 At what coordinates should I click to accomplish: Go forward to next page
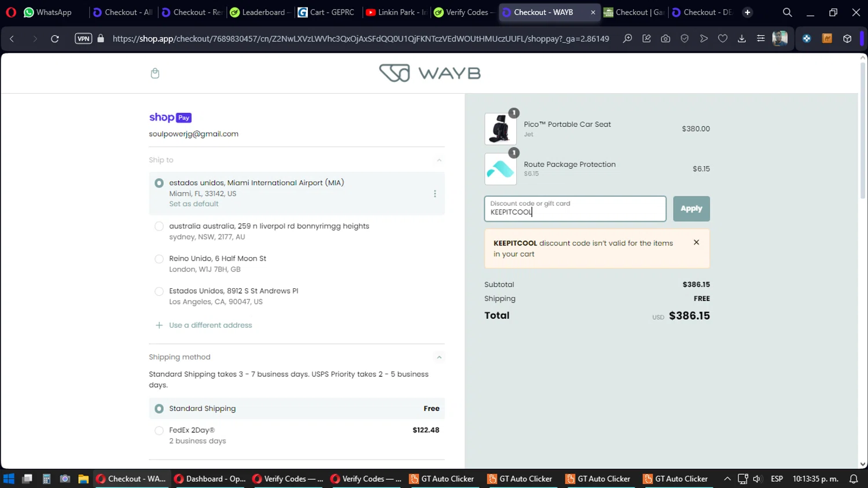tap(35, 39)
